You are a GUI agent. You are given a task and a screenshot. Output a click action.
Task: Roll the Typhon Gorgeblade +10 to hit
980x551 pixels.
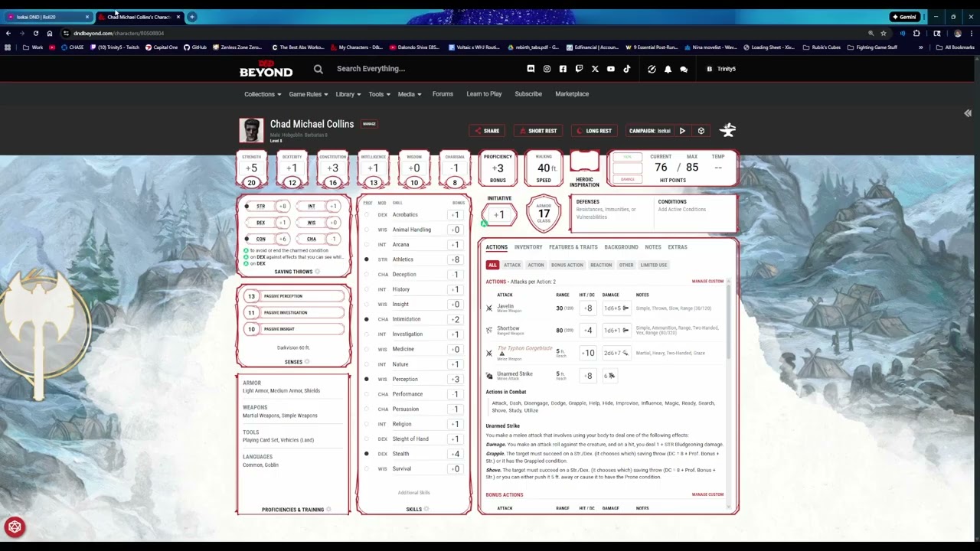coord(587,353)
